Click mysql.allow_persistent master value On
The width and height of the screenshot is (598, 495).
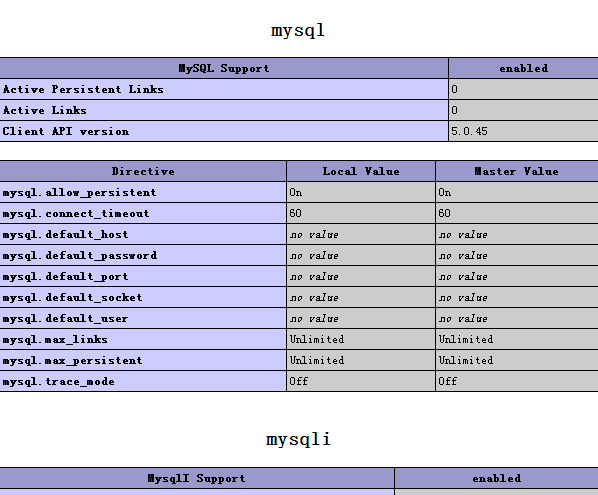(445, 193)
